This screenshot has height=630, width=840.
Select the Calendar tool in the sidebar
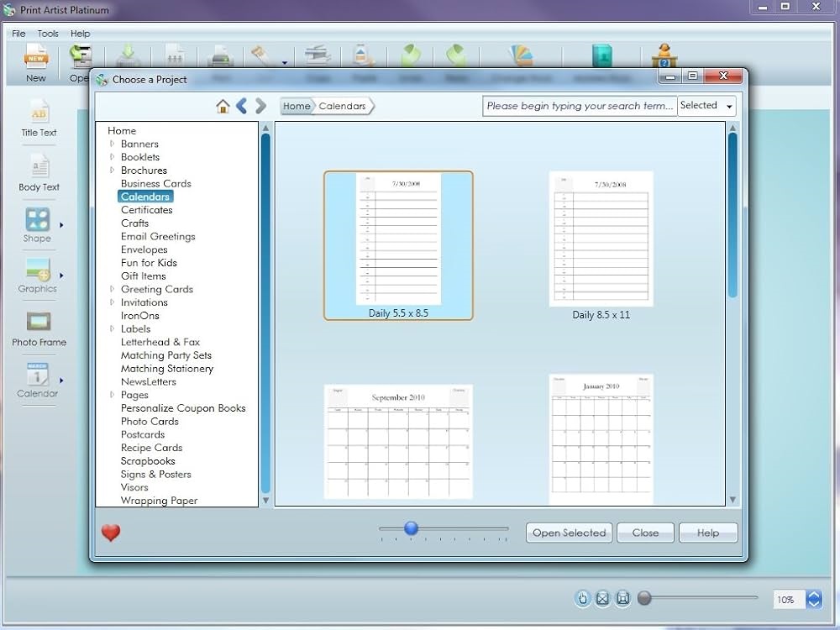[37, 381]
